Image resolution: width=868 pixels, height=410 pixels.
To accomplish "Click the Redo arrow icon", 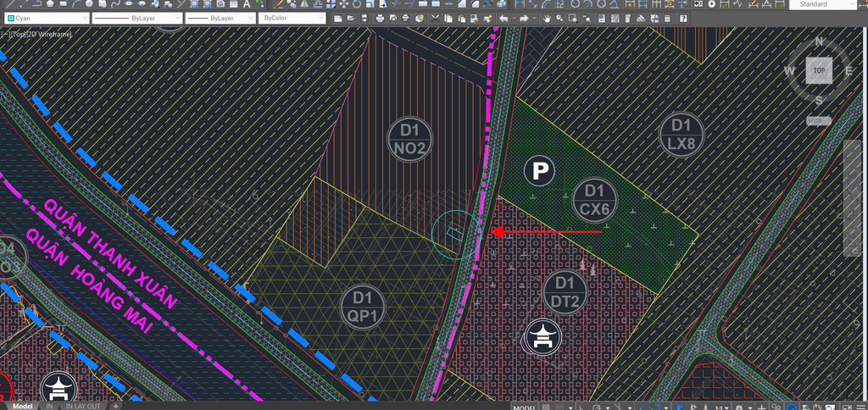I will [525, 18].
